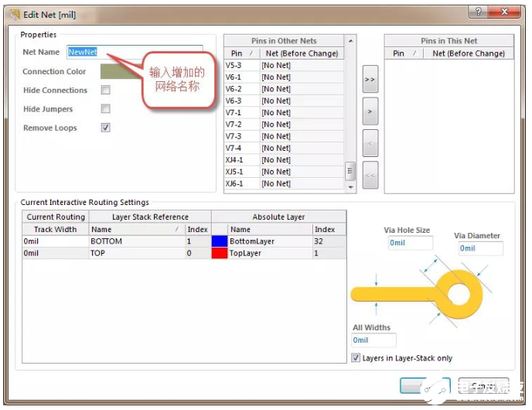532x410 pixels.
Task: Select pin V5-3 in other nets
Action: (x=284, y=65)
